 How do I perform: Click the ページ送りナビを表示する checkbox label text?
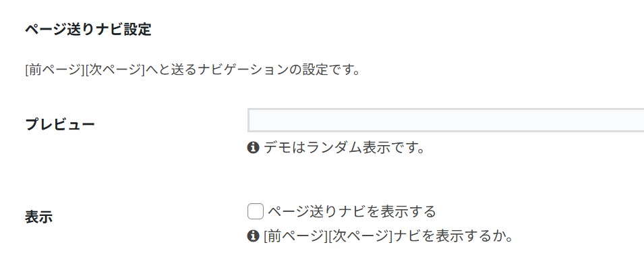[351, 212]
